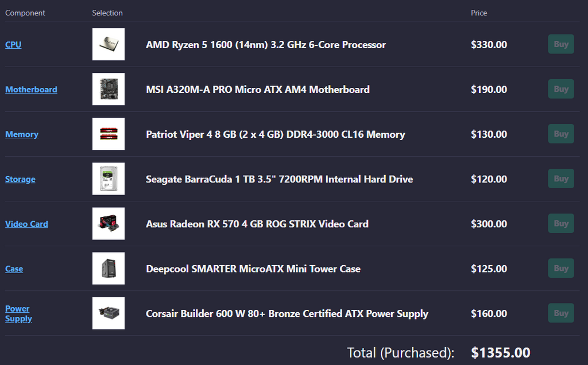Go to the Motherboard category link
This screenshot has height=365, width=588.
[x=31, y=90]
